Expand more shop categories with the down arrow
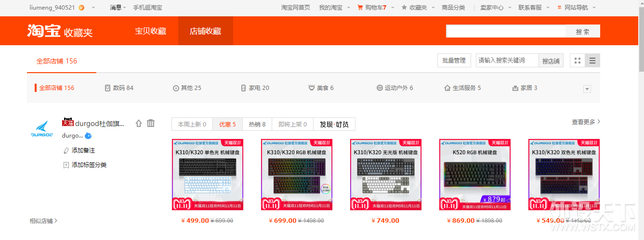 click(587, 89)
